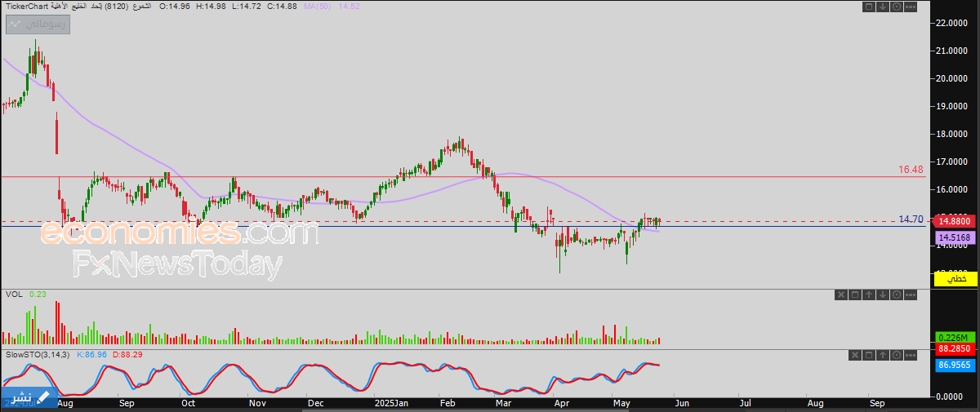The height and width of the screenshot is (412, 980).
Task: Click the red 14.8800 current price tag
Action: coord(955,220)
